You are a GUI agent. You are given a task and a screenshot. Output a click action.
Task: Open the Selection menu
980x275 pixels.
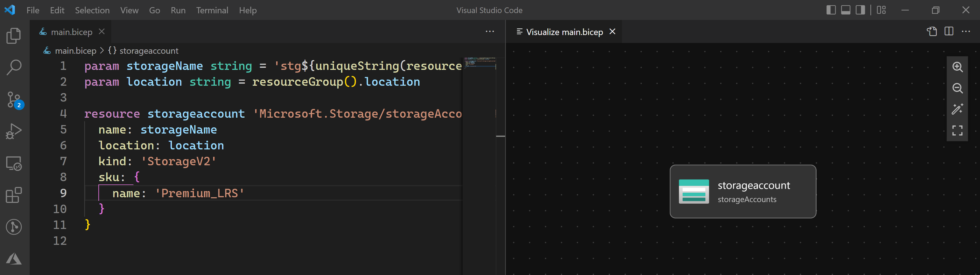[x=92, y=10]
